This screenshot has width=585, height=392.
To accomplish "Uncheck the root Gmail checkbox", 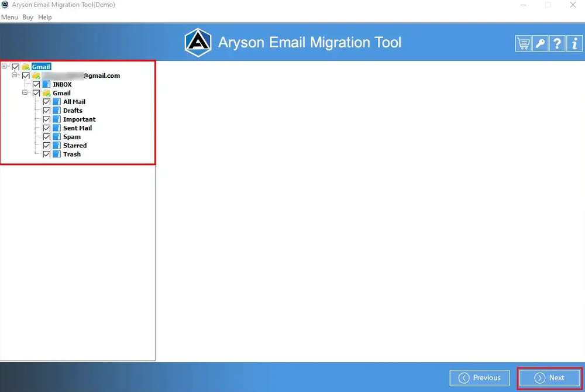I will [x=15, y=67].
